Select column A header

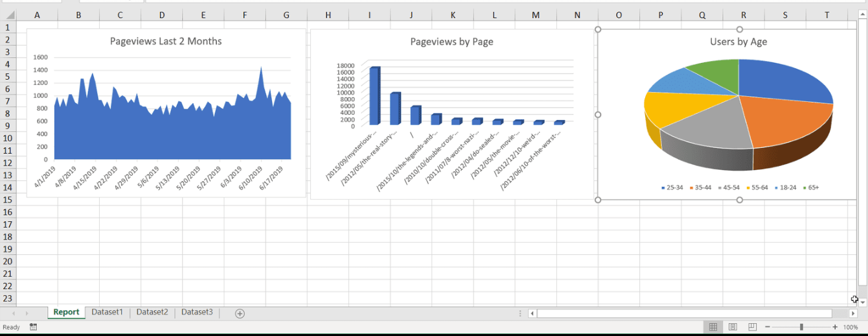[x=37, y=15]
